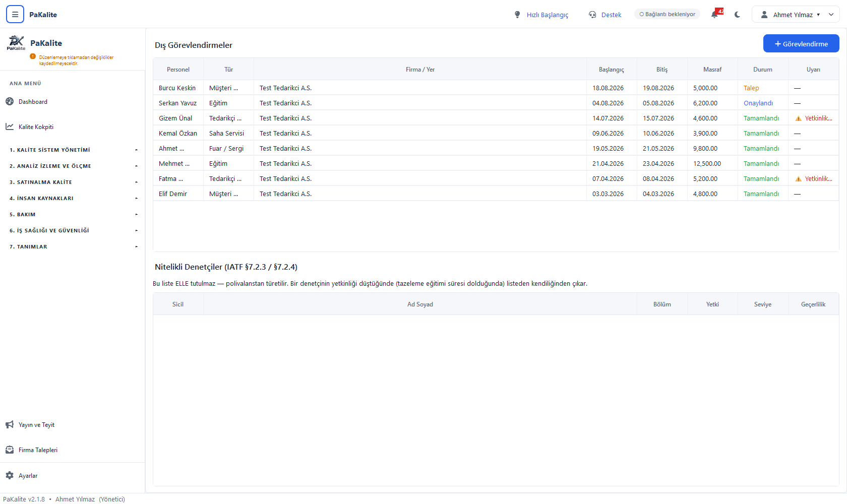Click warning triangle in Gizem Ünal row
This screenshot has height=504, width=847.
798,118
